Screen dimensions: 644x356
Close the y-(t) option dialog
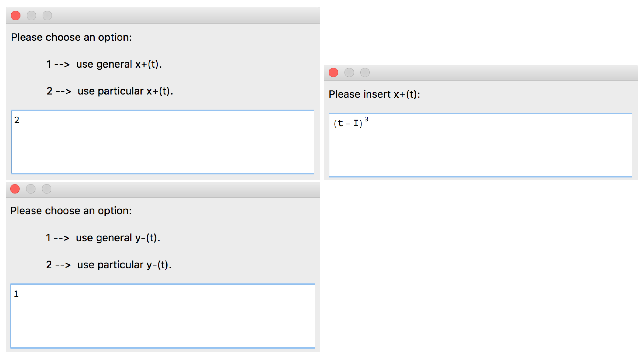(x=15, y=189)
